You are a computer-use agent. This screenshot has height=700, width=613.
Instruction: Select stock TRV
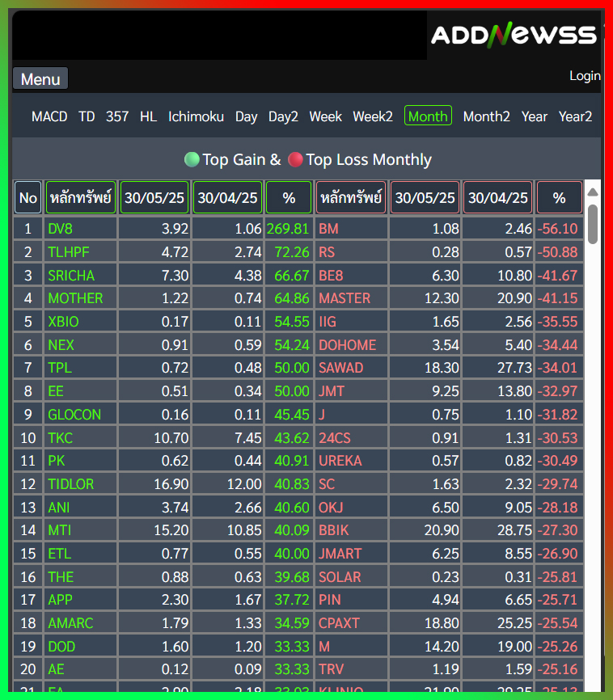point(331,668)
